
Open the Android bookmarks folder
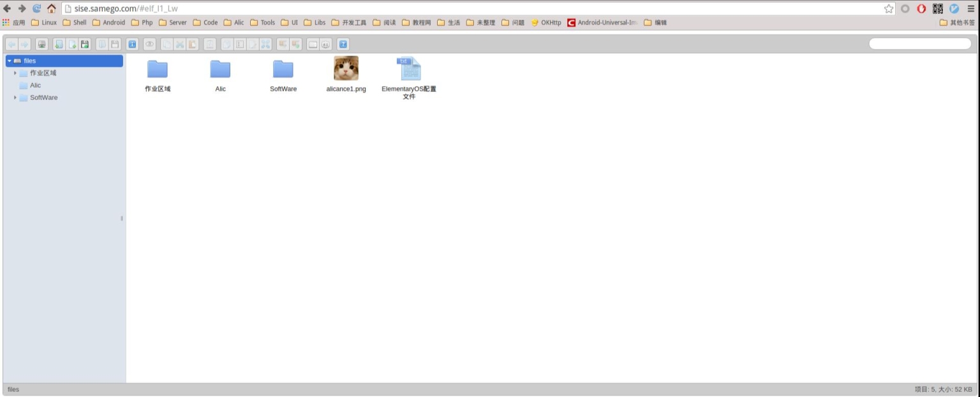click(108, 22)
